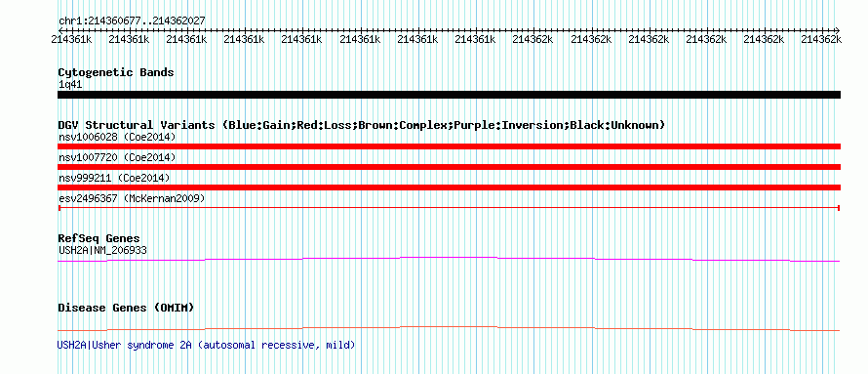Click the red bar under nsv999211
This screenshot has height=374, width=868.
(449, 187)
